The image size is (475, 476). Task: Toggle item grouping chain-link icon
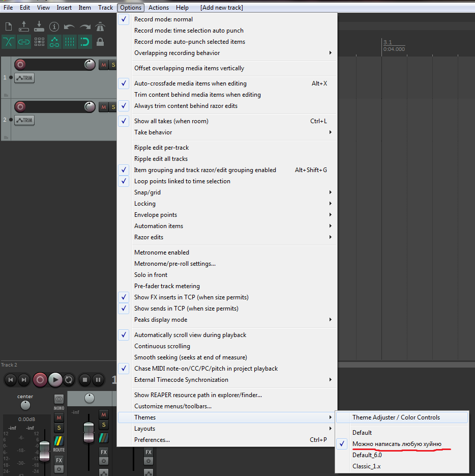pyautogui.click(x=24, y=42)
